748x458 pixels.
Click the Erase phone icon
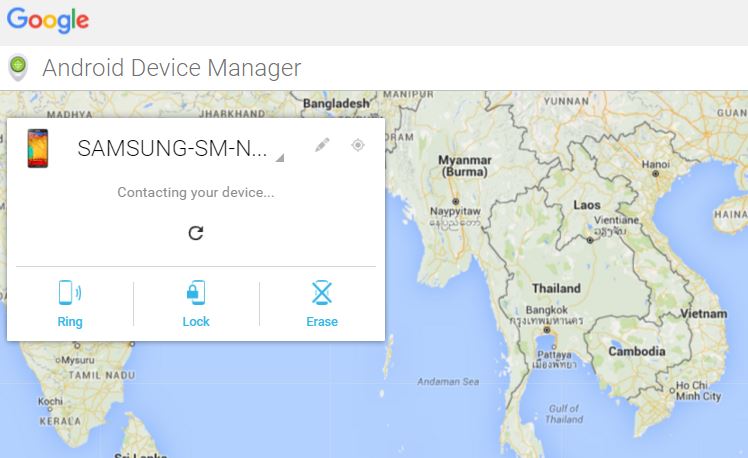click(x=322, y=292)
